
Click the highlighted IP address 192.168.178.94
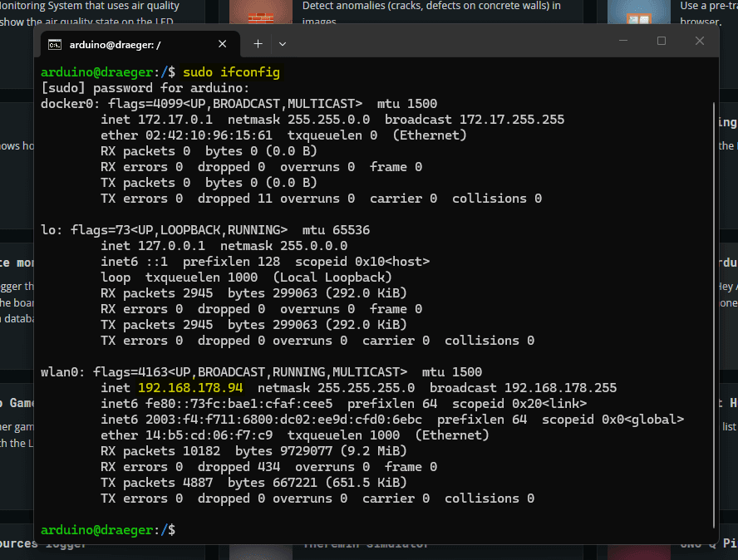pyautogui.click(x=190, y=388)
